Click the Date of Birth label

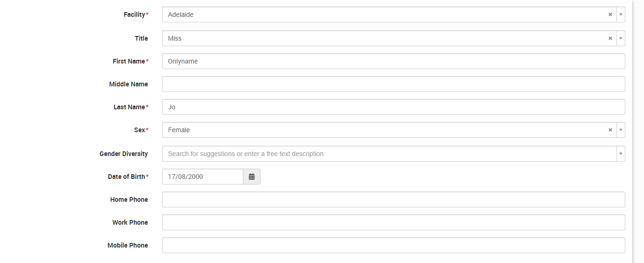point(127,177)
